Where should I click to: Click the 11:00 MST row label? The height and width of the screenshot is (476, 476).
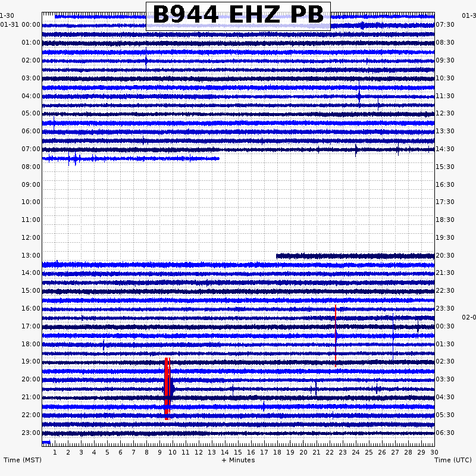point(31,220)
